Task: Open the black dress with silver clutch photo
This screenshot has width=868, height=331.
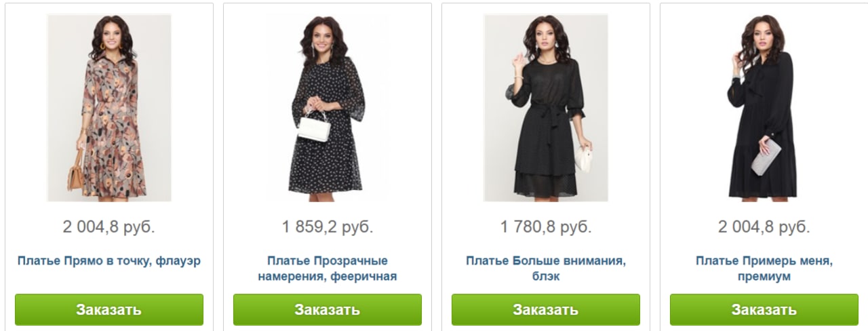Action: coord(764,108)
